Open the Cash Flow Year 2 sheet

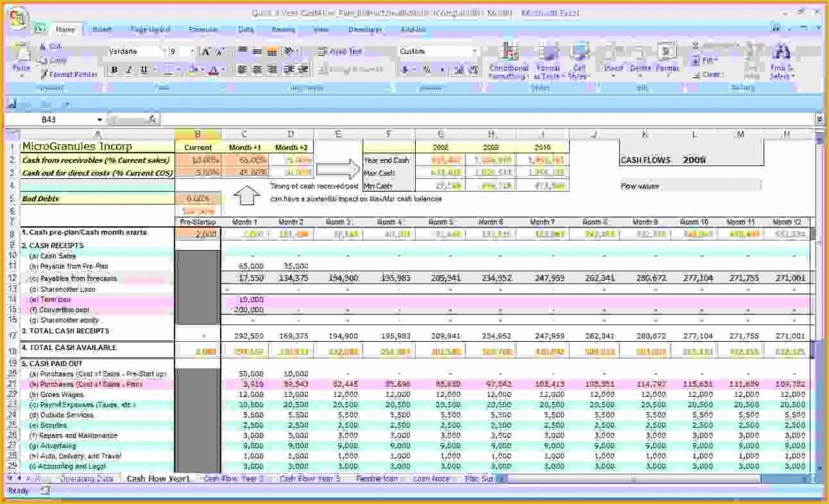pyautogui.click(x=233, y=479)
